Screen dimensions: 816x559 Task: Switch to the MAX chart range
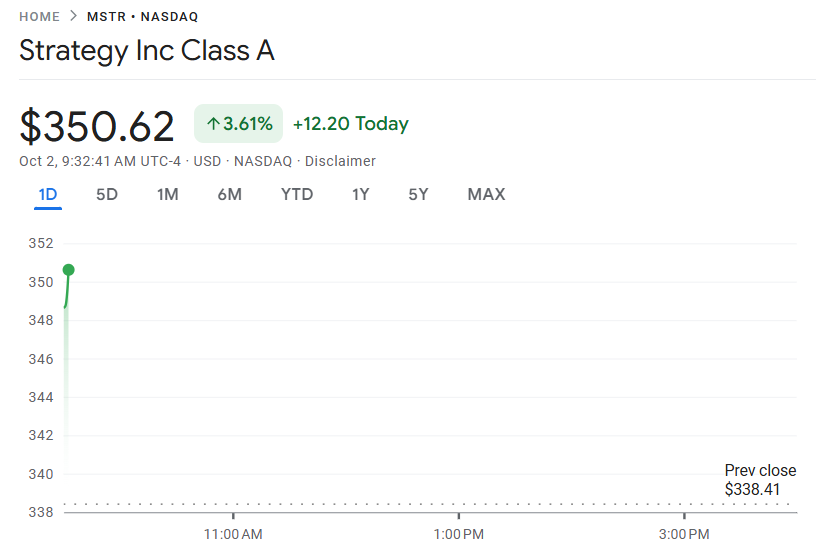486,194
